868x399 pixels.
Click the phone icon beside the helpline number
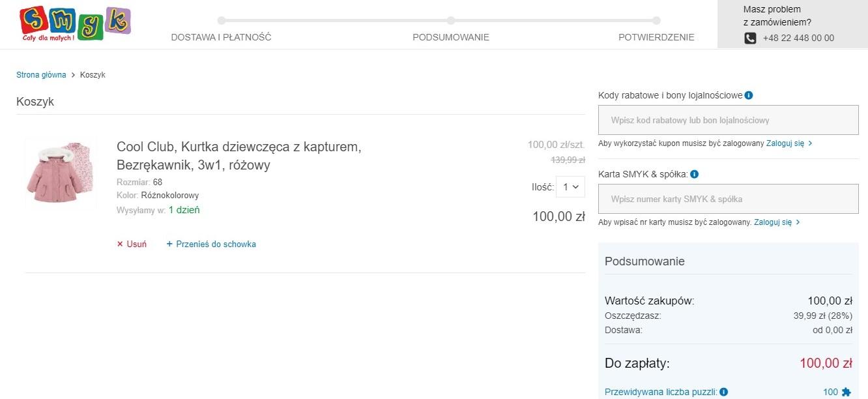pyautogui.click(x=750, y=38)
